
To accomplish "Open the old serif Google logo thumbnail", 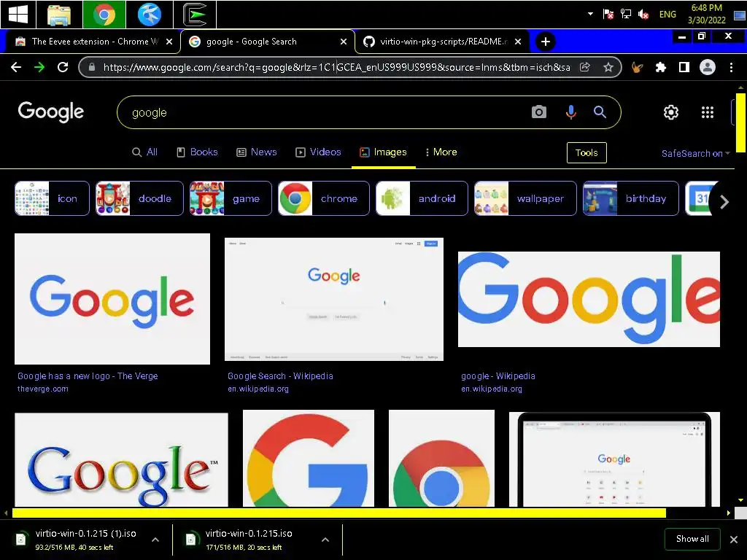I will [122, 459].
